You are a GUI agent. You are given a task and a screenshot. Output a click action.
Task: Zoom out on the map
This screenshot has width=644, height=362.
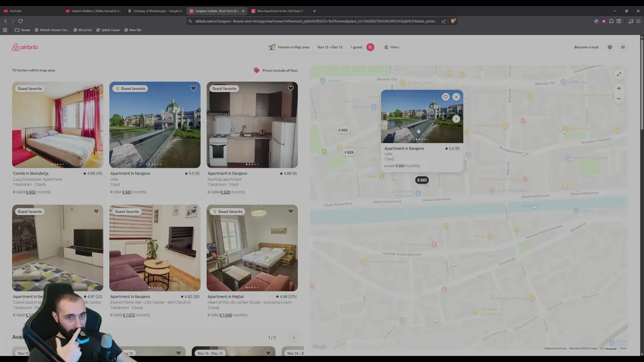pyautogui.click(x=619, y=99)
